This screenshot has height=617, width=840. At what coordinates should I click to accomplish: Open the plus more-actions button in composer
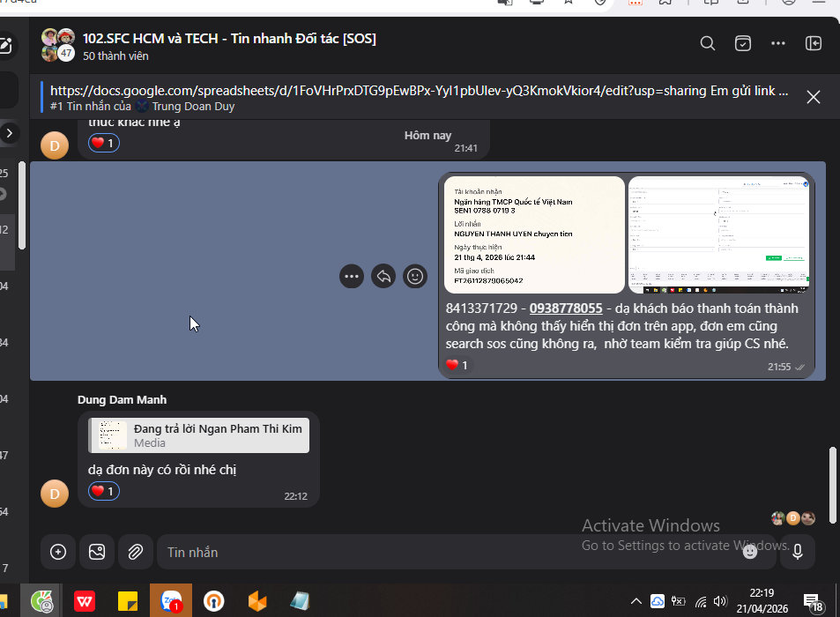pyautogui.click(x=58, y=552)
